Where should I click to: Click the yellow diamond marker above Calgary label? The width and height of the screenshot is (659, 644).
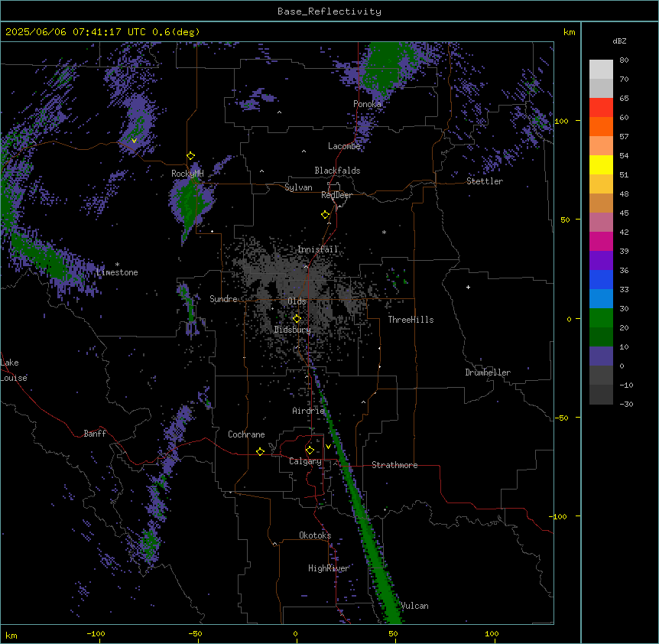click(310, 450)
